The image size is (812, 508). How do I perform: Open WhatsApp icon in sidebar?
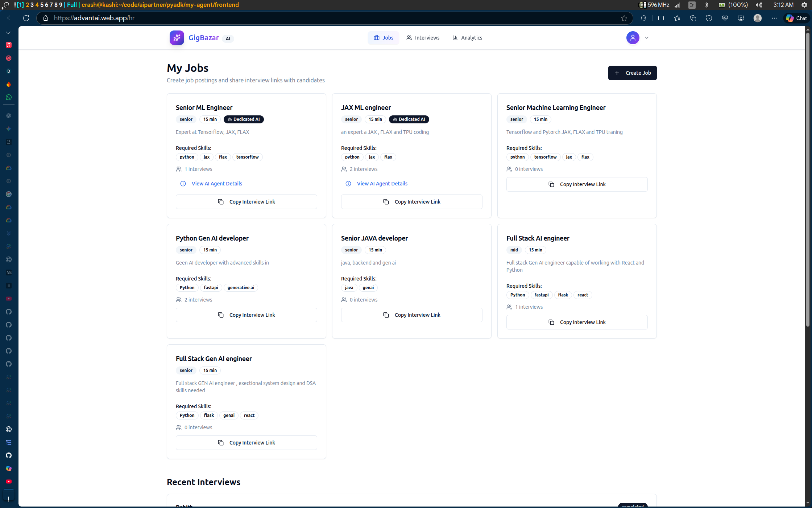coord(9,97)
